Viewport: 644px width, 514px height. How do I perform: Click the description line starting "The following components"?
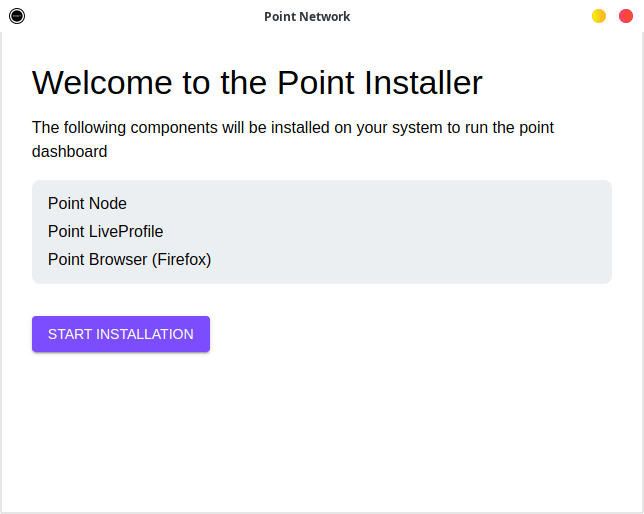pos(292,128)
